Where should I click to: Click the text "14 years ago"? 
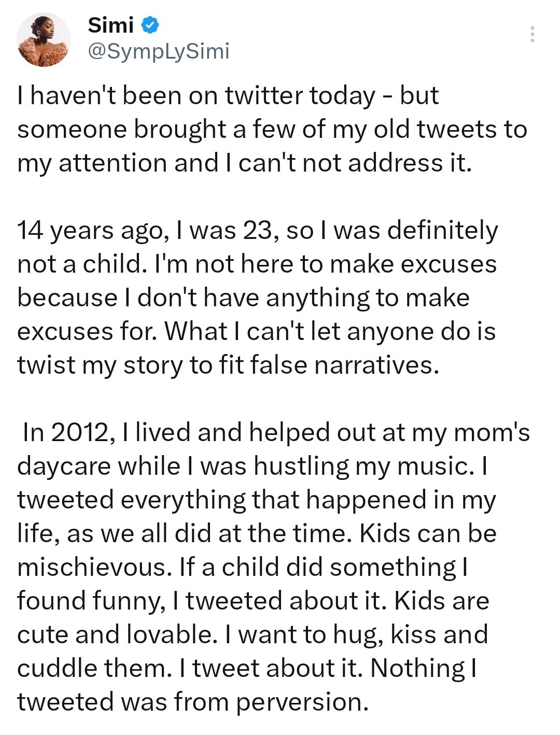90,231
